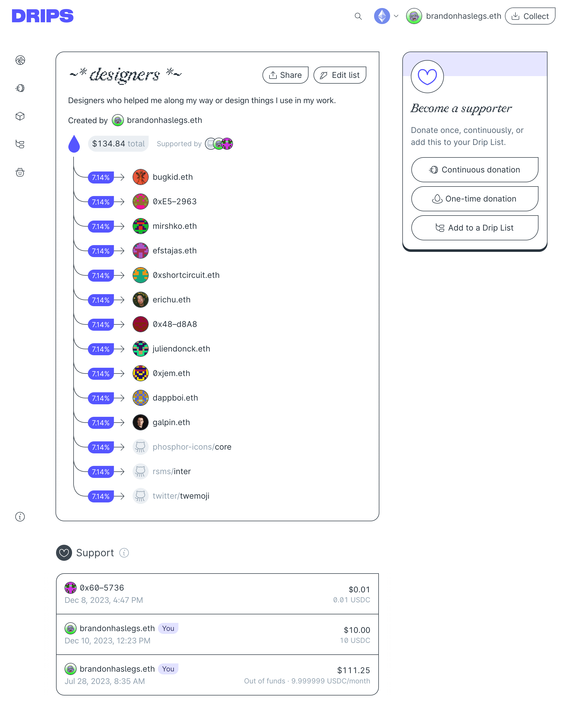Open the bugkid.eth profile link
The width and height of the screenshot is (567, 728).
click(x=173, y=177)
